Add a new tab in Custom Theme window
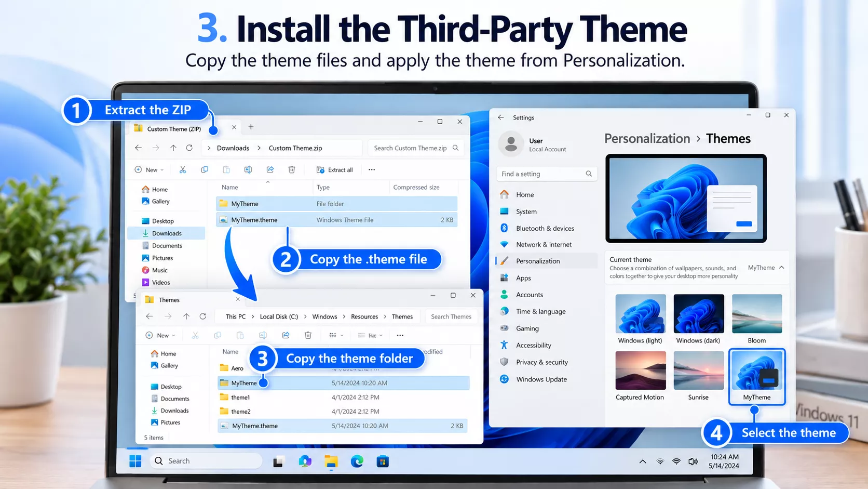This screenshot has height=489, width=868. [251, 127]
